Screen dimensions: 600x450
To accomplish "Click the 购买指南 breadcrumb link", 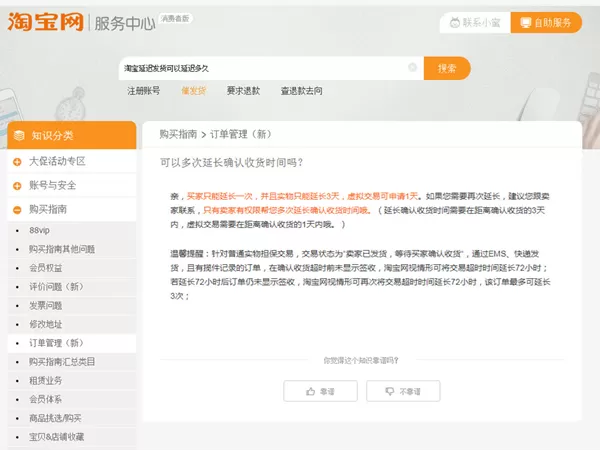I will (x=178, y=134).
